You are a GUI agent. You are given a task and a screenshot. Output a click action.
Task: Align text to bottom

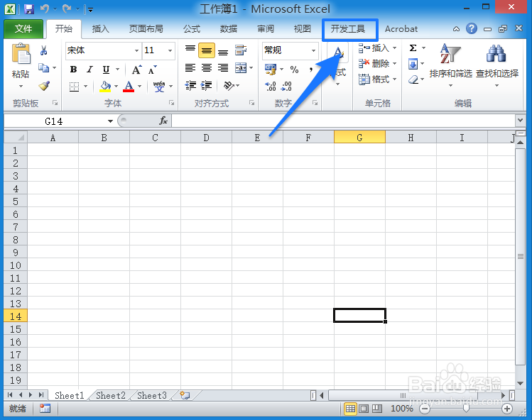[x=223, y=51]
